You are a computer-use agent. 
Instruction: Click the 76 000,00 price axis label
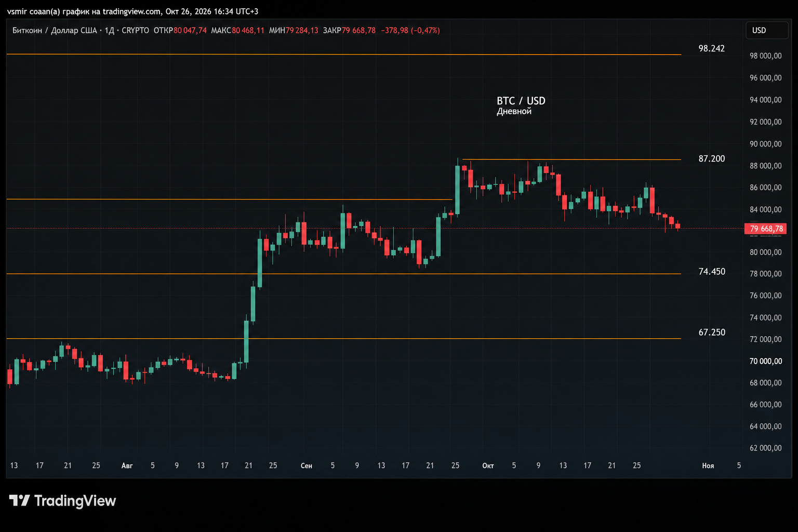point(765,296)
